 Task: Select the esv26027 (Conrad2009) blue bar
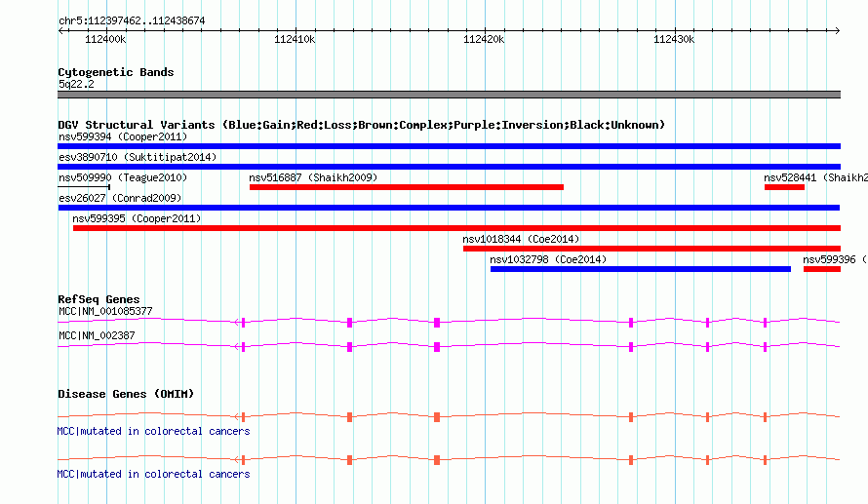[449, 208]
